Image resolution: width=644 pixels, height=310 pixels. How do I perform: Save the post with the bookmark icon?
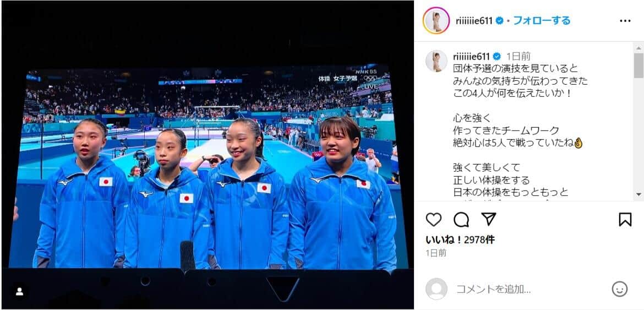click(625, 220)
